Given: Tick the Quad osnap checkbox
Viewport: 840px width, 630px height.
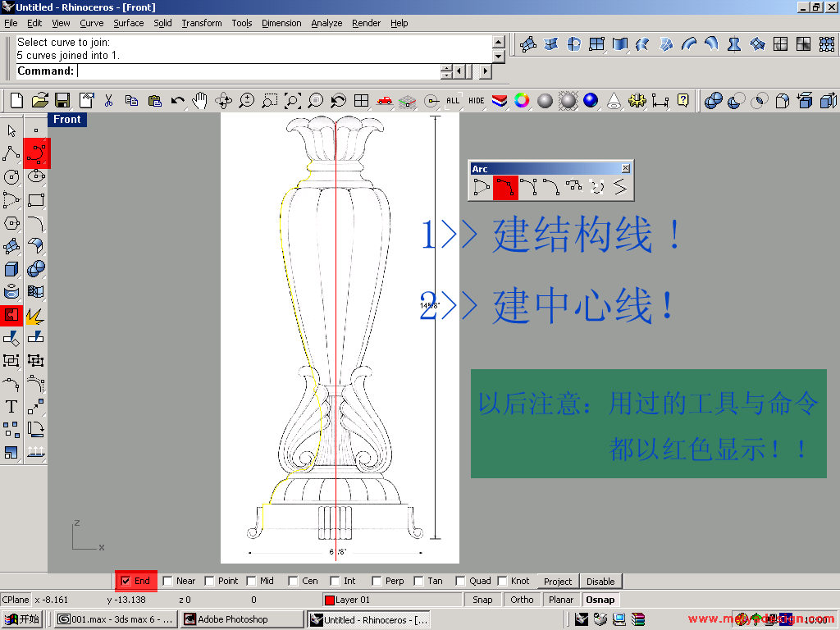Looking at the screenshot, I should click(x=460, y=581).
